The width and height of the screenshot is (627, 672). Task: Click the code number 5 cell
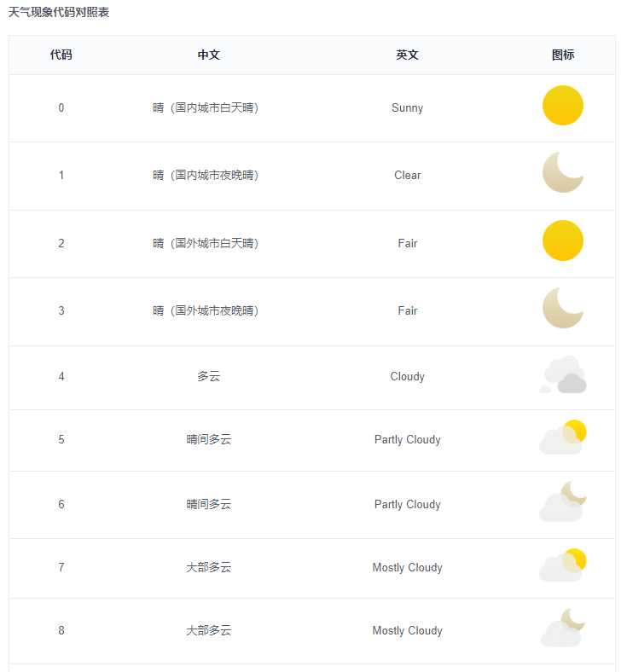pyautogui.click(x=61, y=440)
